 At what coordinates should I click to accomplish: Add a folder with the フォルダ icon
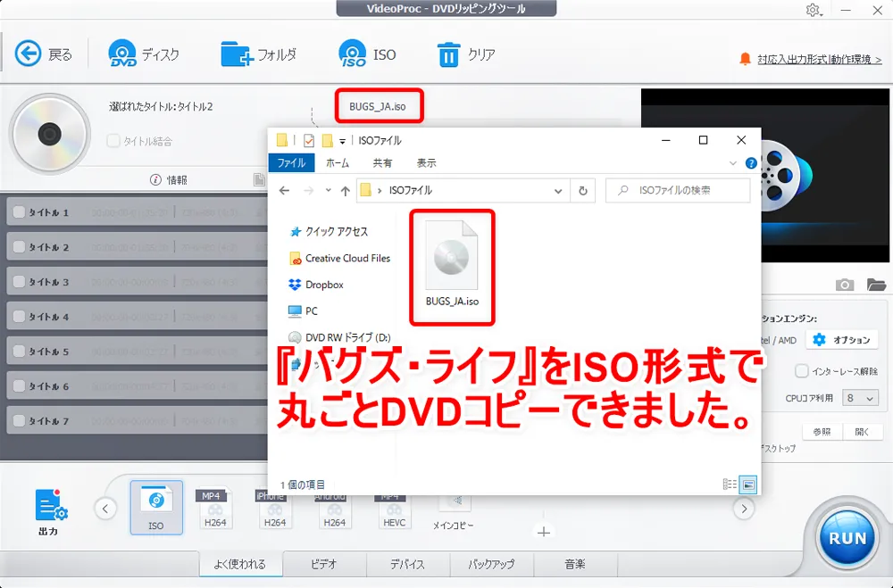pyautogui.click(x=237, y=54)
